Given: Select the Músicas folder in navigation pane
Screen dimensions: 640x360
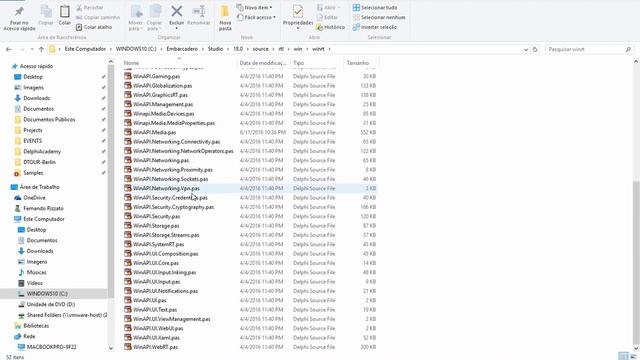Looking at the screenshot, I should [x=32, y=272].
